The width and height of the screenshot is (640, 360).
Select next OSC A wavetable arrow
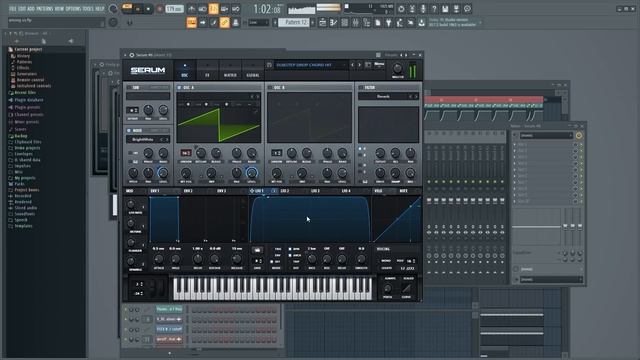[257, 97]
